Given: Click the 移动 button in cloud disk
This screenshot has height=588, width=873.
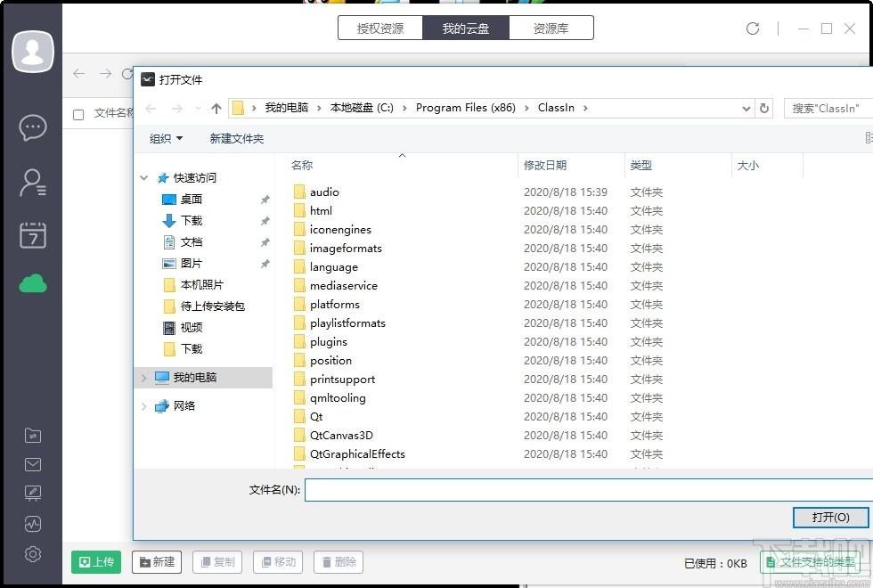Looking at the screenshot, I should 278,562.
